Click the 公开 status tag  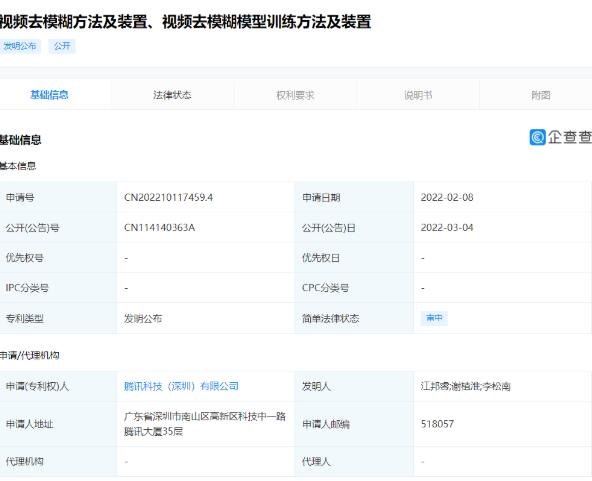pos(62,46)
